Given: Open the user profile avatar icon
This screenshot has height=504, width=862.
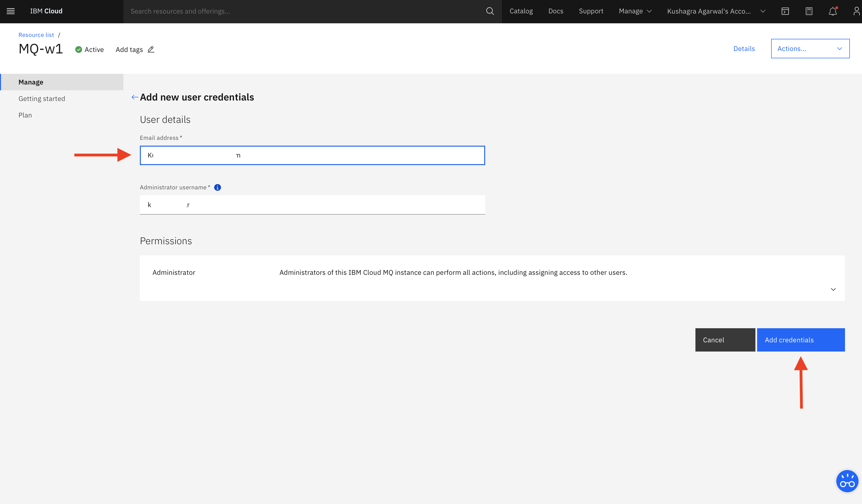Looking at the screenshot, I should (x=856, y=11).
